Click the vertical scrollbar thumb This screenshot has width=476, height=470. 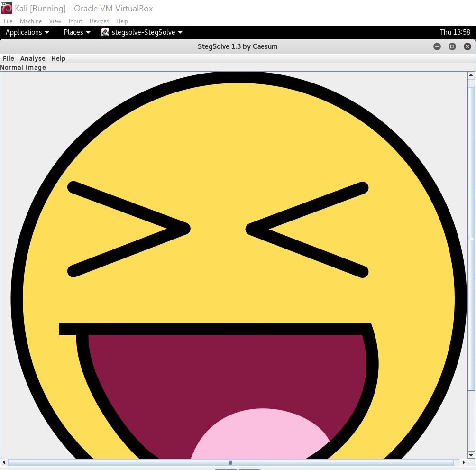point(471,239)
